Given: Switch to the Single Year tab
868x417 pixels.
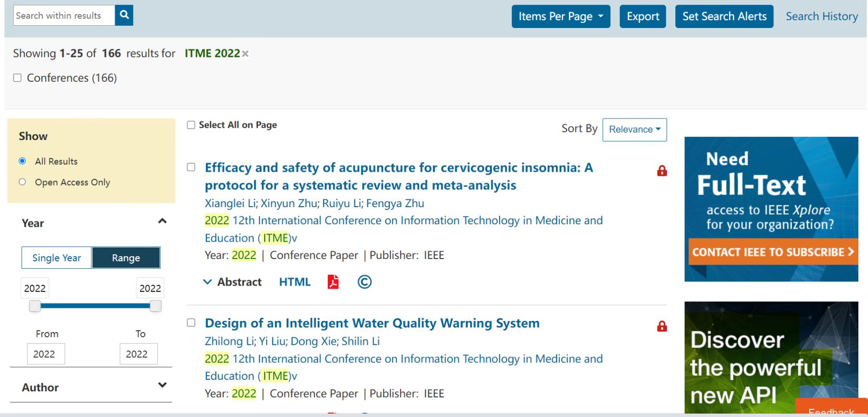Looking at the screenshot, I should pyautogui.click(x=57, y=258).
